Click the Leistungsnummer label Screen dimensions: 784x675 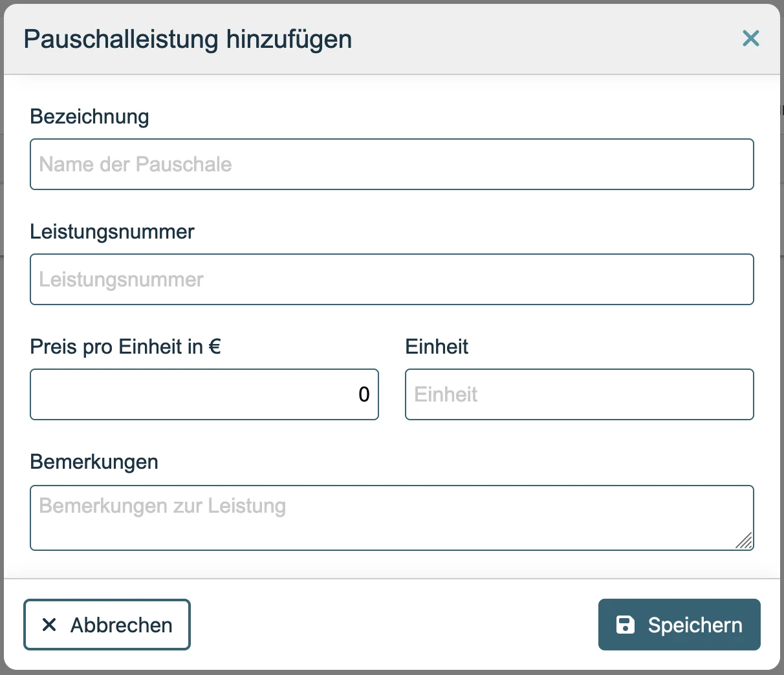(x=112, y=231)
